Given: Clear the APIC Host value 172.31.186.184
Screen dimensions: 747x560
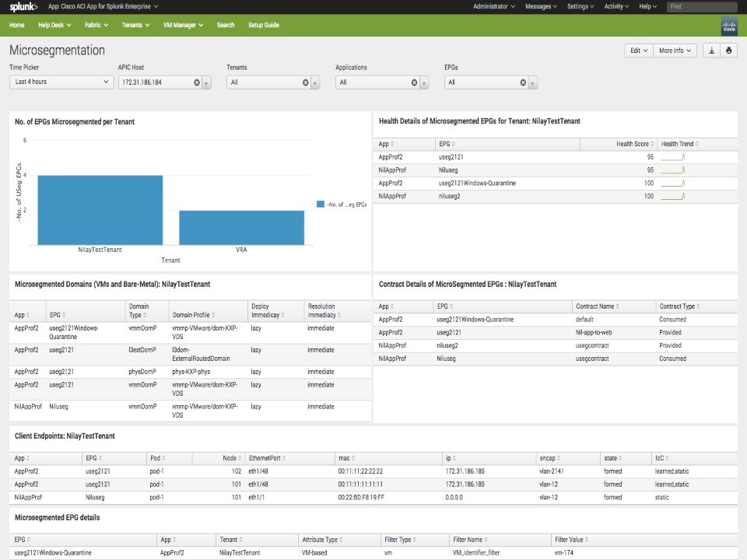Looking at the screenshot, I should (x=197, y=82).
